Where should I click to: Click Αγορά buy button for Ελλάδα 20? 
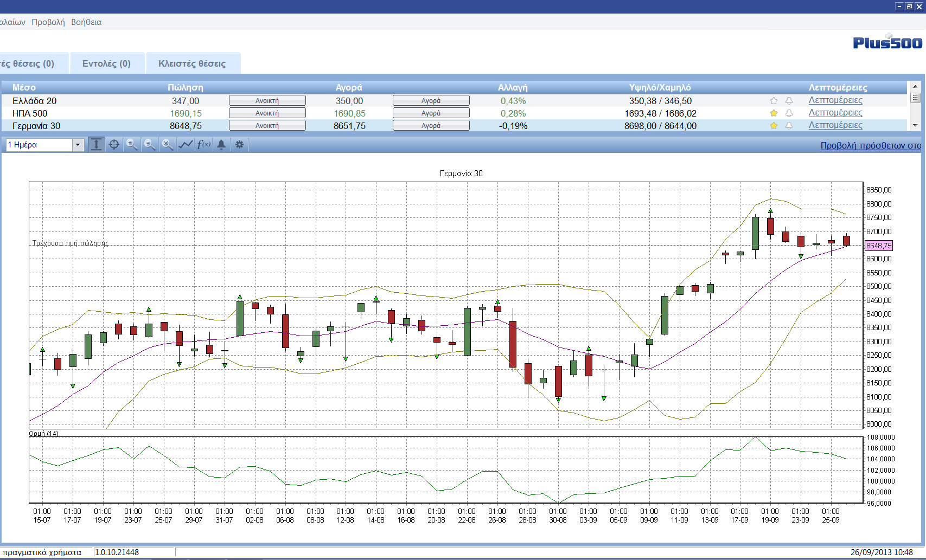[431, 100]
